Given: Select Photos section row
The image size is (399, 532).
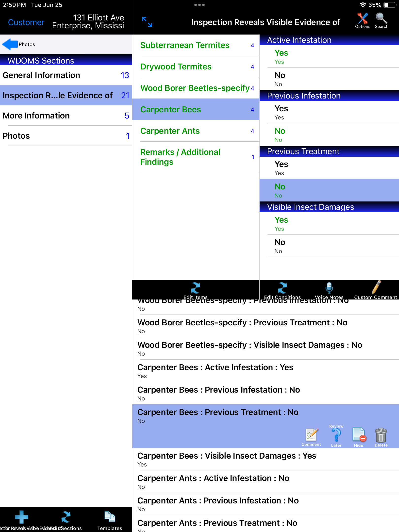Looking at the screenshot, I should 66,136.
